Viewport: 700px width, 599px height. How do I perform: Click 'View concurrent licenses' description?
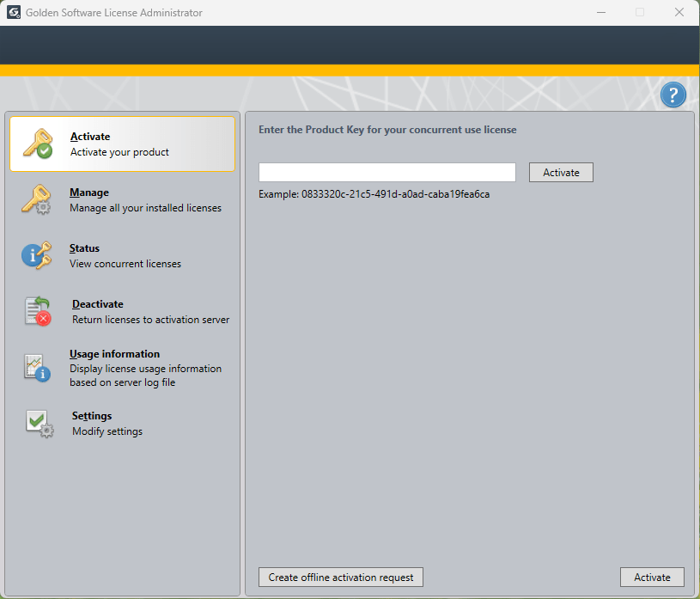pyautogui.click(x=125, y=264)
